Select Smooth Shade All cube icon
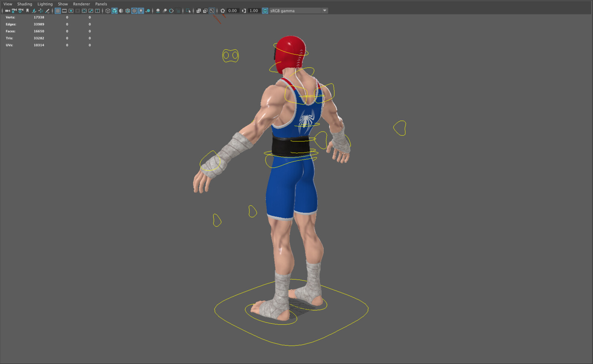Image resolution: width=593 pixels, height=364 pixels. [115, 11]
